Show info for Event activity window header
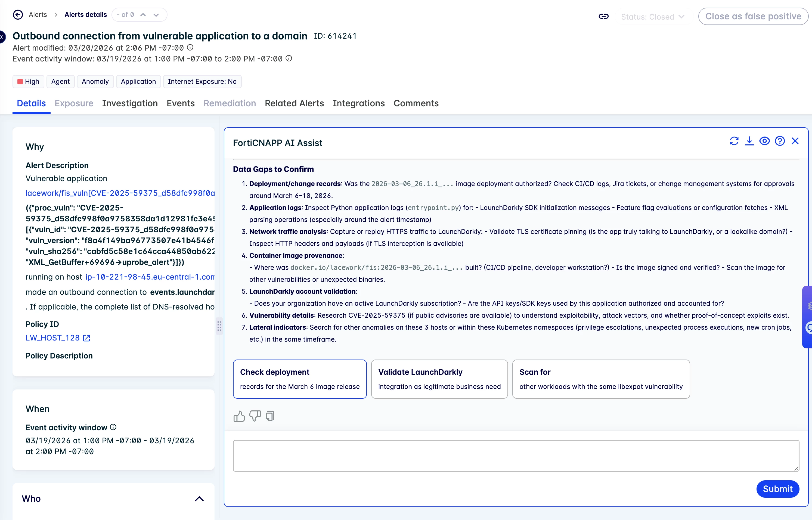Viewport: 812px width, 520px height. click(x=289, y=58)
